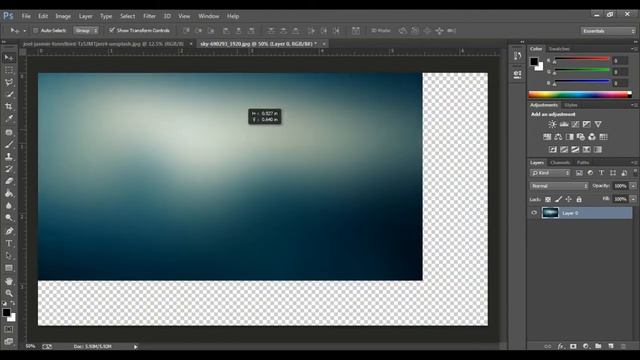640x360 pixels.
Task: Click the layer style fx icon
Action: pyautogui.click(x=560, y=346)
